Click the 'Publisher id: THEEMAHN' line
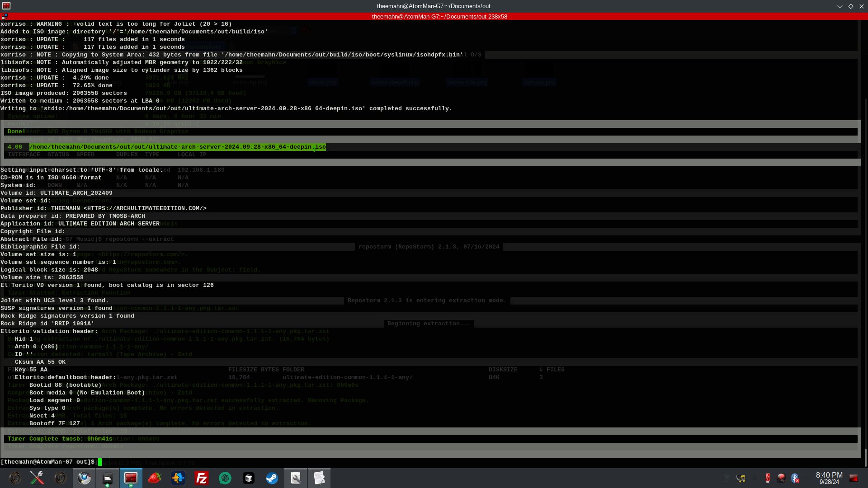The width and height of the screenshot is (868, 488). [104, 208]
